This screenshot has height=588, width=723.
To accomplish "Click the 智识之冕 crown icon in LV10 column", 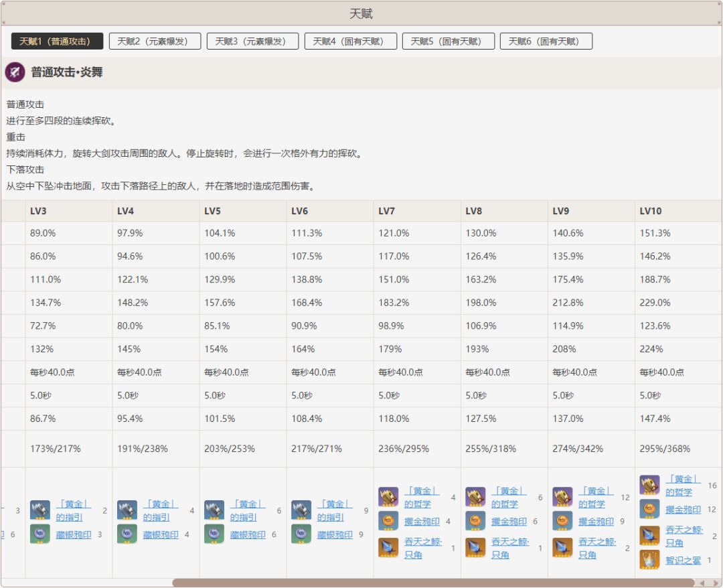I will (x=649, y=560).
